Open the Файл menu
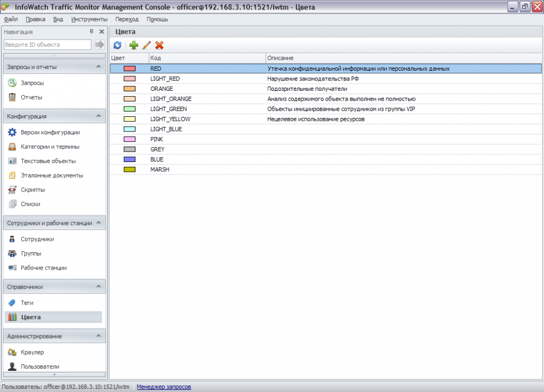 (11, 19)
